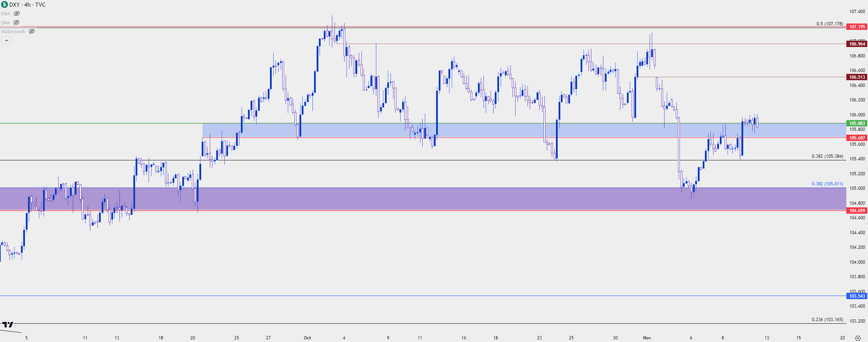Click the red 105.687 price label
The width and height of the screenshot is (868, 342).
pyautogui.click(x=857, y=138)
